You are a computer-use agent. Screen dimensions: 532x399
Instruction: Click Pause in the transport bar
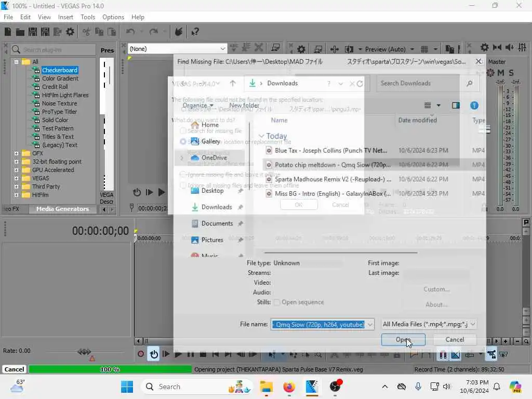tap(190, 354)
